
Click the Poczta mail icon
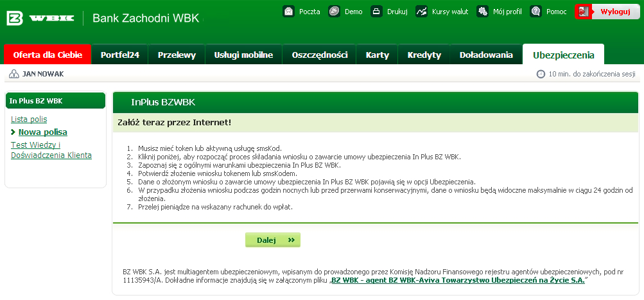coord(289,12)
